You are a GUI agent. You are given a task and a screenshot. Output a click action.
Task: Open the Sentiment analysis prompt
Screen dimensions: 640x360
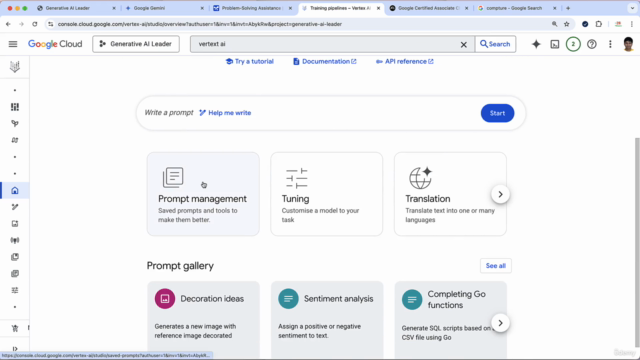(327, 320)
